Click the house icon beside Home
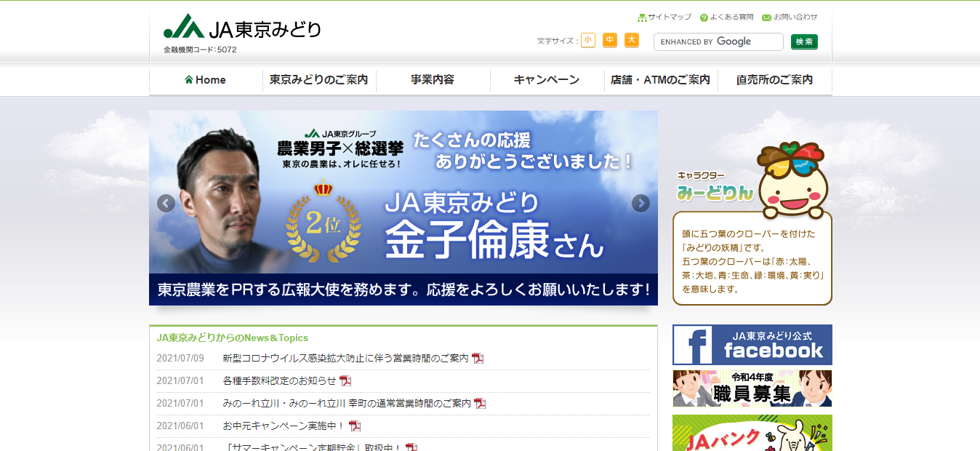Image resolution: width=980 pixels, height=451 pixels. tap(189, 80)
